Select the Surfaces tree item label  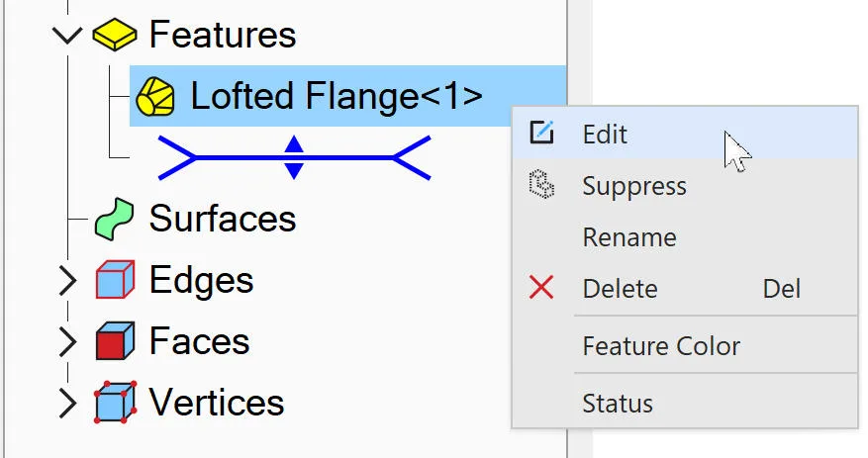point(223,219)
